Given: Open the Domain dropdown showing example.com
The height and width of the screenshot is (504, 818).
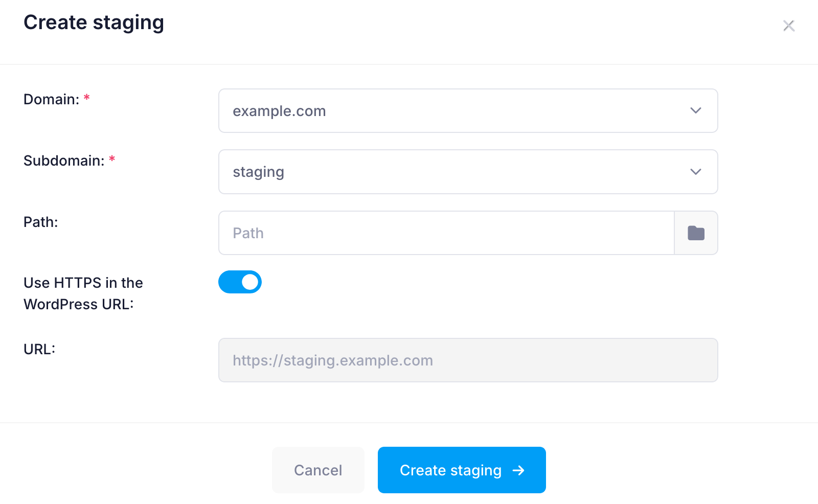Looking at the screenshot, I should [468, 110].
